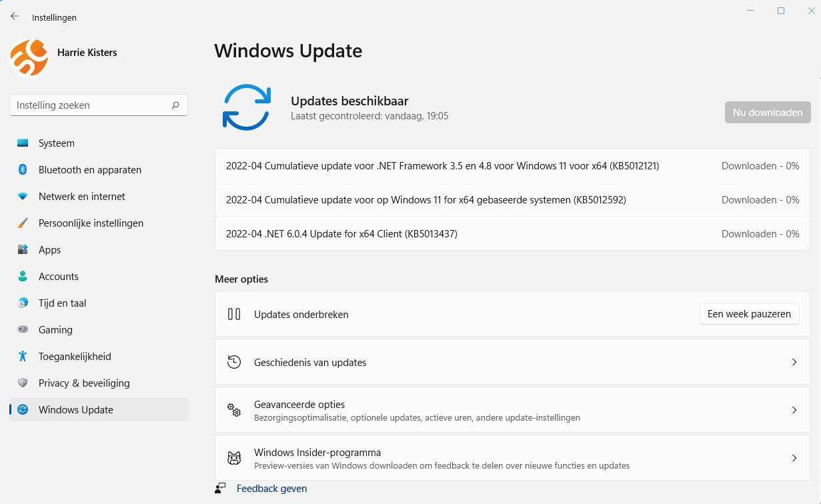
Task: Click the Accounts person icon
Action: pyautogui.click(x=23, y=277)
